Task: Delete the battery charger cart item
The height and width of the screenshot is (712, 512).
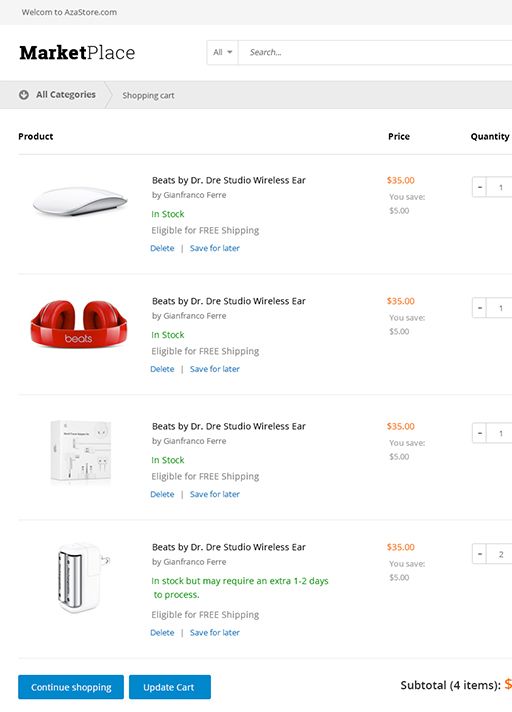Action: coord(162,633)
